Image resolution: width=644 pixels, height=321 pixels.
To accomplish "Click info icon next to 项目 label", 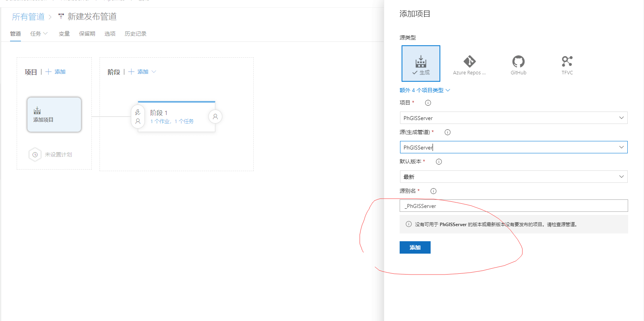I will pos(428,103).
